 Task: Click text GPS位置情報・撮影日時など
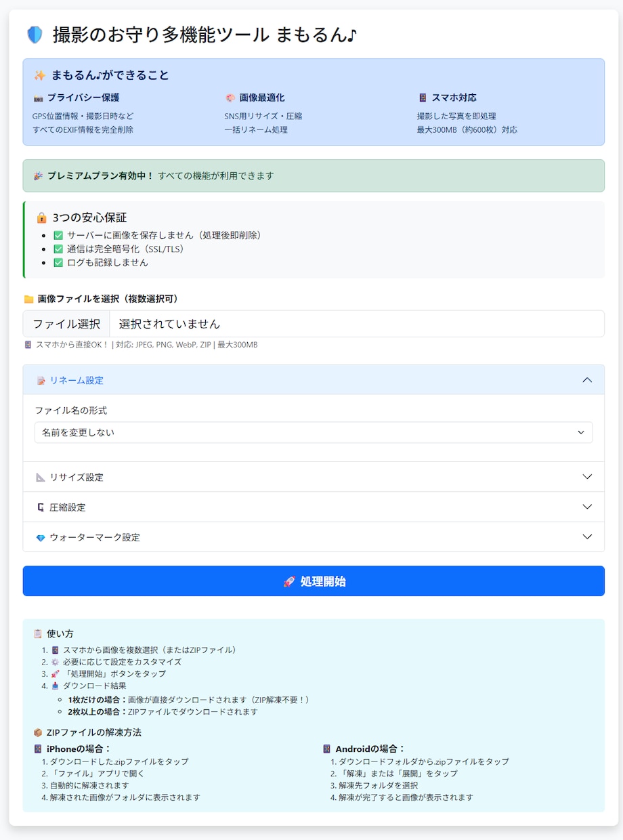[83, 117]
